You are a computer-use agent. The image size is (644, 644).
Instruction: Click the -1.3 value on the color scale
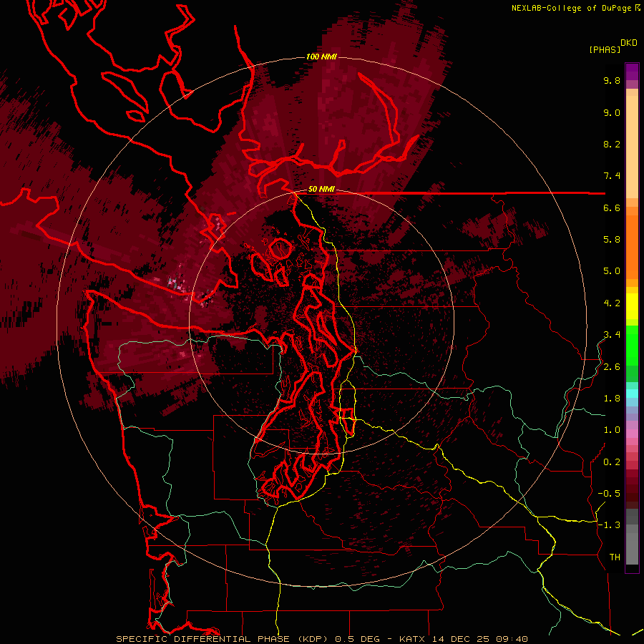coord(609,525)
